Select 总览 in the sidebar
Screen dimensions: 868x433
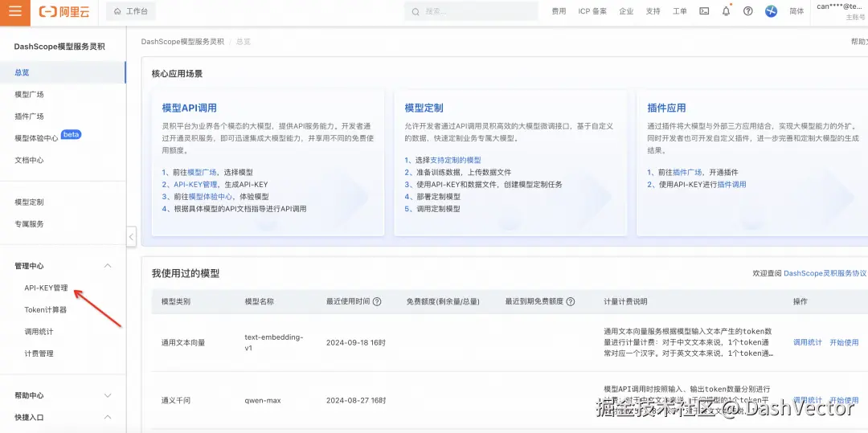pyautogui.click(x=63, y=72)
